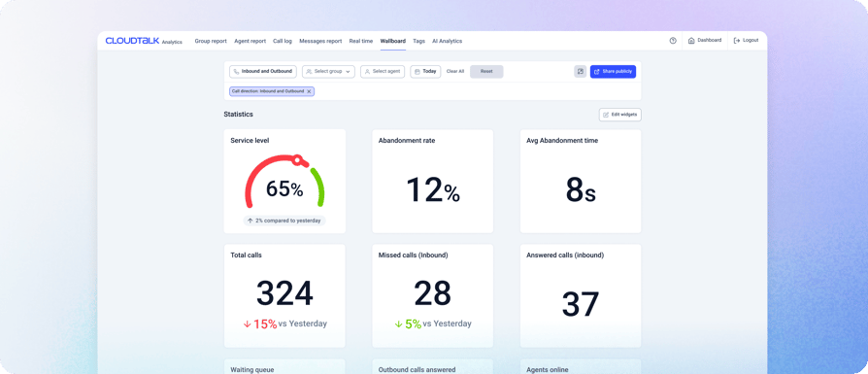Screen dimensions: 868x374
Task: Click the 5% vs Yesterday indicator
Action: pos(433,324)
